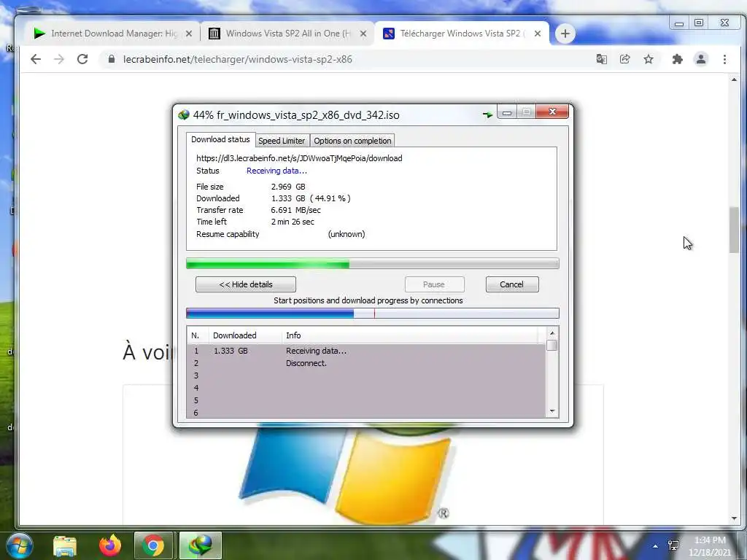Click the network tray icon

coord(673,545)
